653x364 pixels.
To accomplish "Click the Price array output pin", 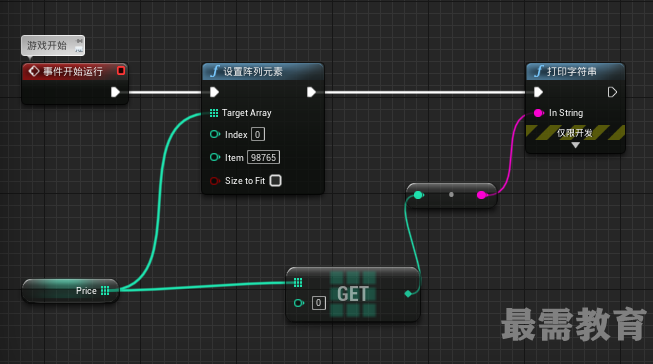I will pyautogui.click(x=105, y=291).
